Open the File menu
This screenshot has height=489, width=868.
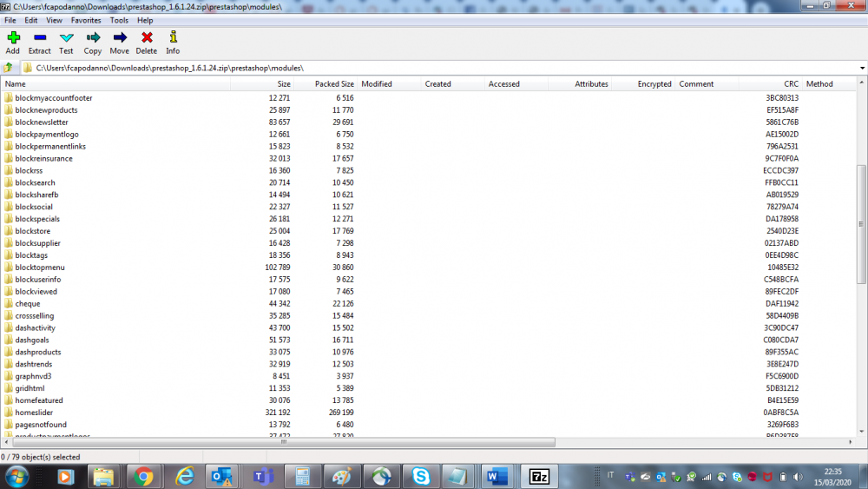tap(10, 21)
